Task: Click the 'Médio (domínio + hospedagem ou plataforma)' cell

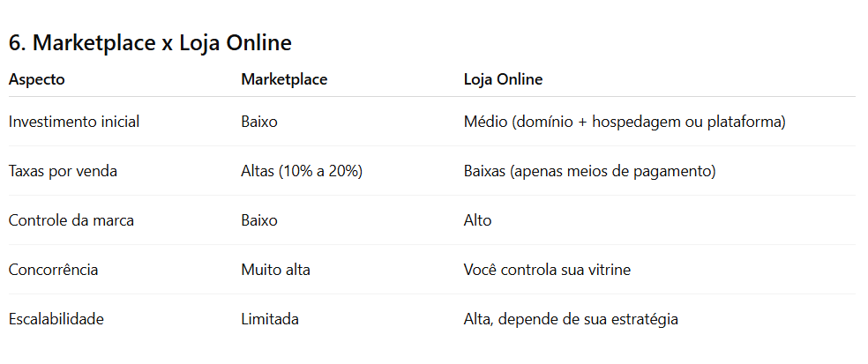Action: click(625, 122)
